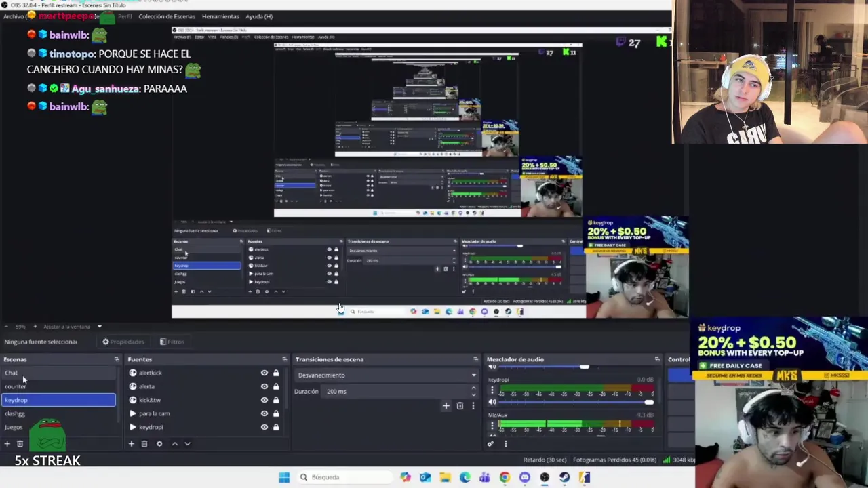Image resolution: width=868 pixels, height=488 pixels.
Task: Open Outlook from the taskbar
Action: 425,477
